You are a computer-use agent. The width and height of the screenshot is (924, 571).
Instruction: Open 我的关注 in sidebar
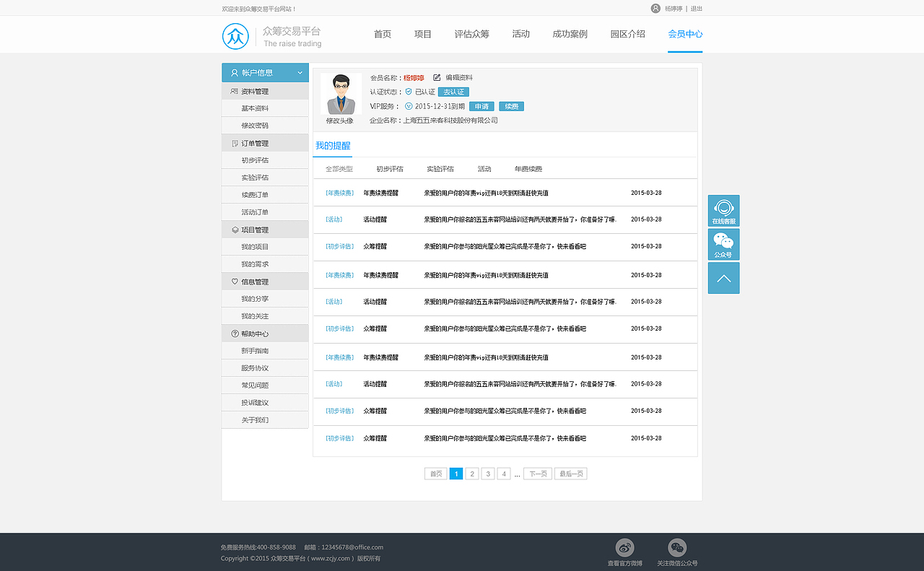point(255,316)
